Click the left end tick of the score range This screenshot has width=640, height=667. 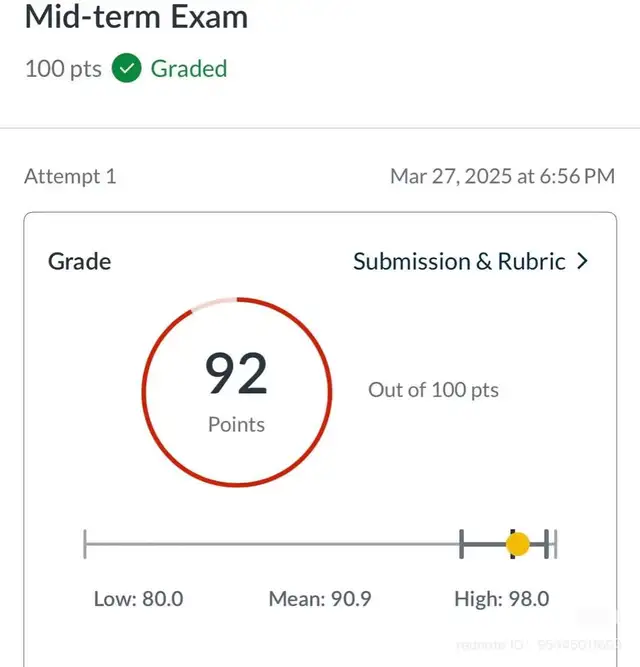85,544
